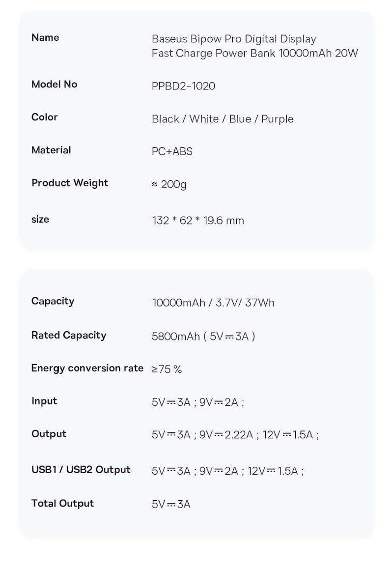Click the Rated Capacity label
This screenshot has width=392, height=568.
(69, 335)
